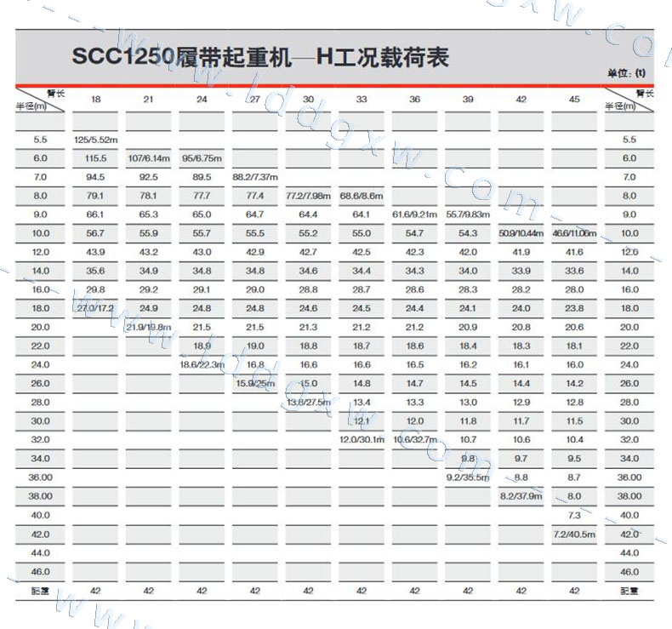Click the value '46.6/11.06m'

tap(574, 233)
